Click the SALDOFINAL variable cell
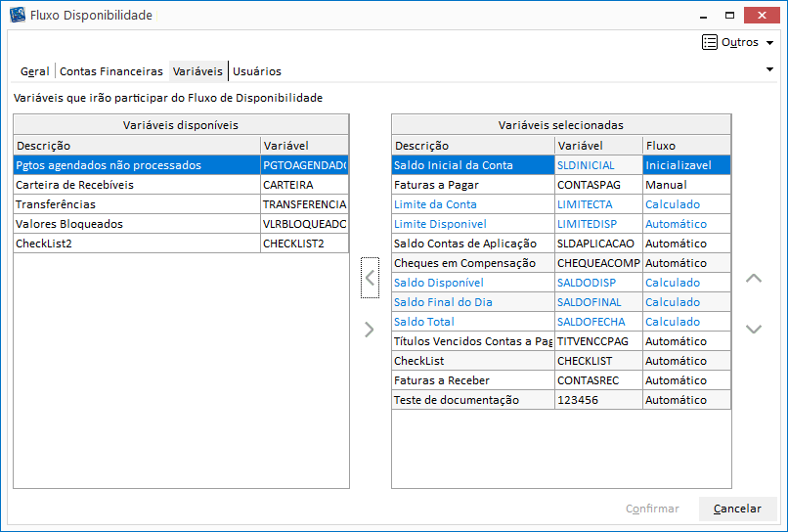The height and width of the screenshot is (532, 788). (598, 303)
